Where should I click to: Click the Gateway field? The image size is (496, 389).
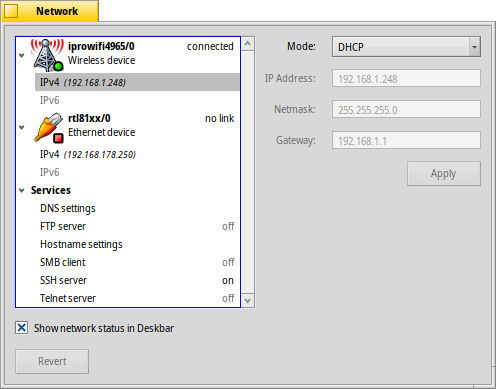406,140
